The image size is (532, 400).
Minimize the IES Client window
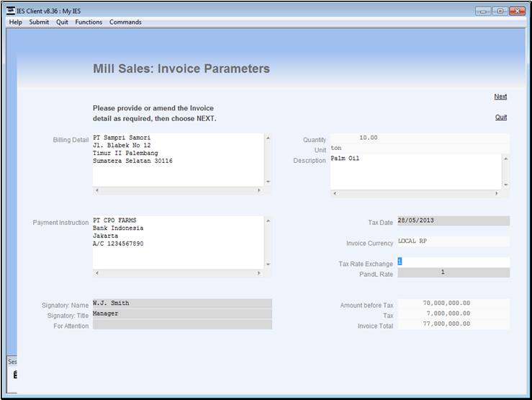pyautogui.click(x=483, y=12)
